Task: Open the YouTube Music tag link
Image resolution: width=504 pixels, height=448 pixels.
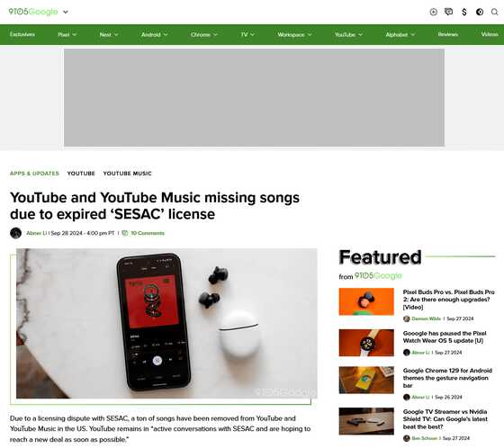Action: click(x=127, y=174)
